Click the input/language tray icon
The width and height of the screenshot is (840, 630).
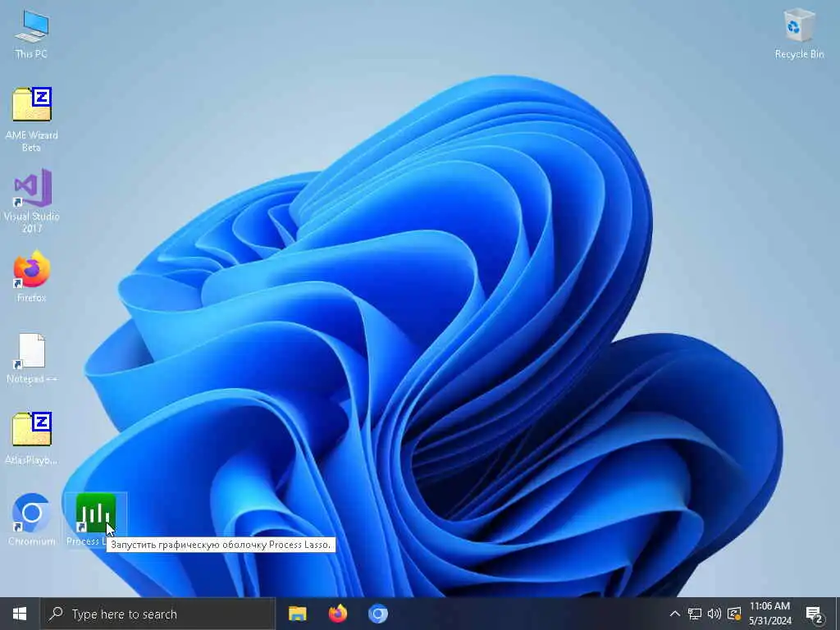734,614
